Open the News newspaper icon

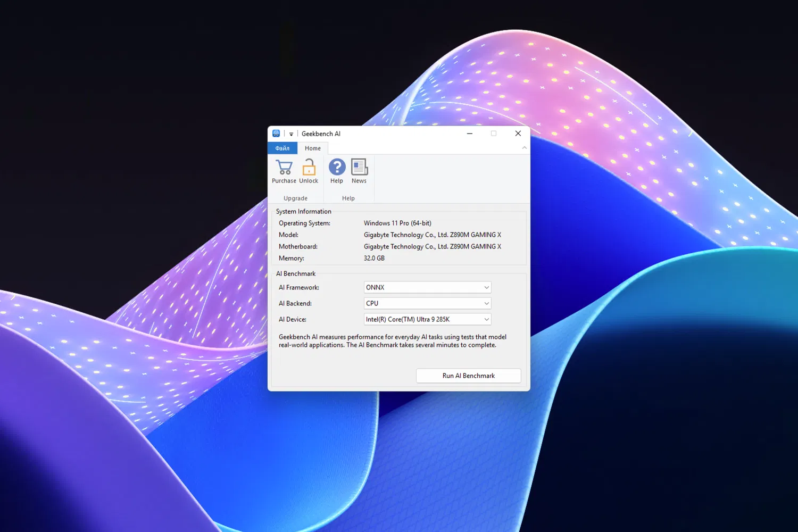(x=359, y=167)
